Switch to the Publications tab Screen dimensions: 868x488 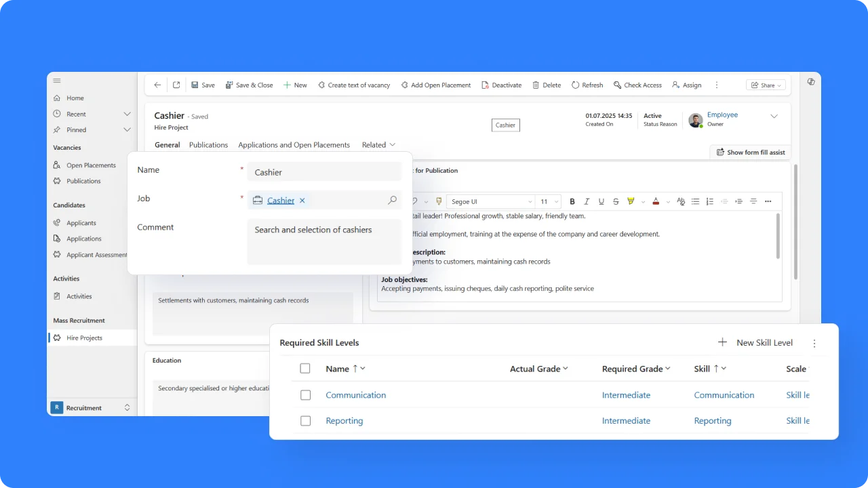[x=208, y=145]
